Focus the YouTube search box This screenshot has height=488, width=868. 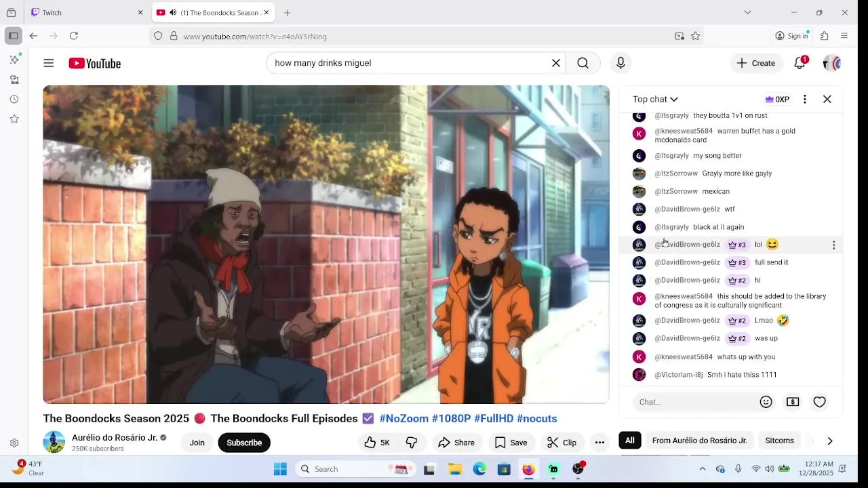coord(407,63)
